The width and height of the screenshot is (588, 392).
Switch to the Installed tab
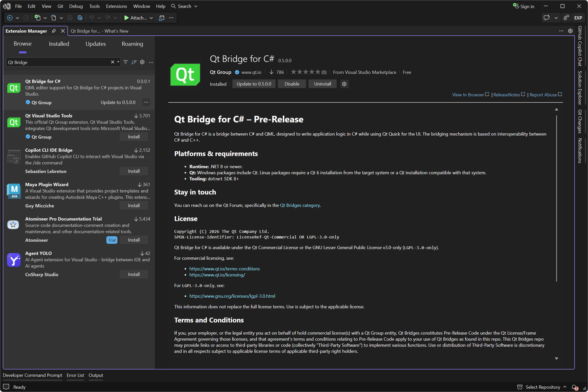pos(59,44)
